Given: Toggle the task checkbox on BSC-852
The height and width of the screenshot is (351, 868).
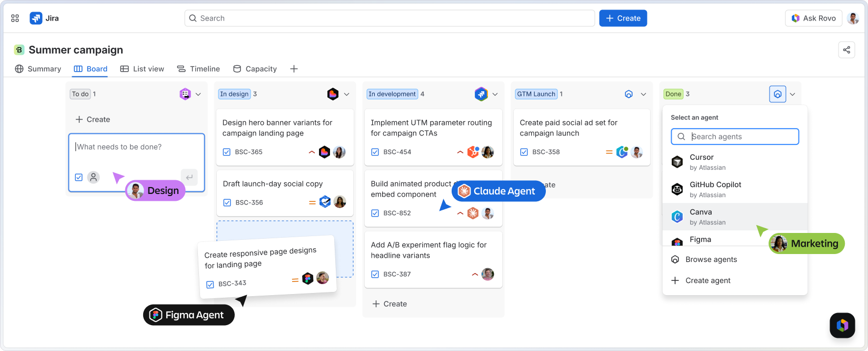Looking at the screenshot, I should [x=375, y=213].
